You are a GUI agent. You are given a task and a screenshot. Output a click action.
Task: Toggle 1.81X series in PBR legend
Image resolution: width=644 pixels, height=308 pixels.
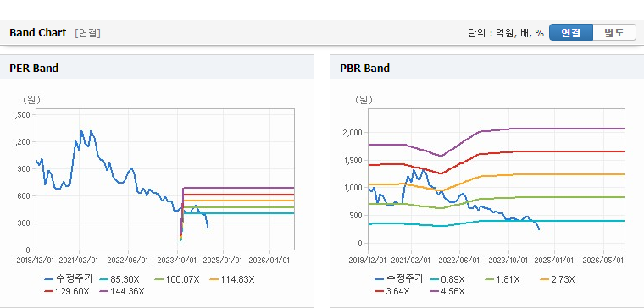(502, 279)
